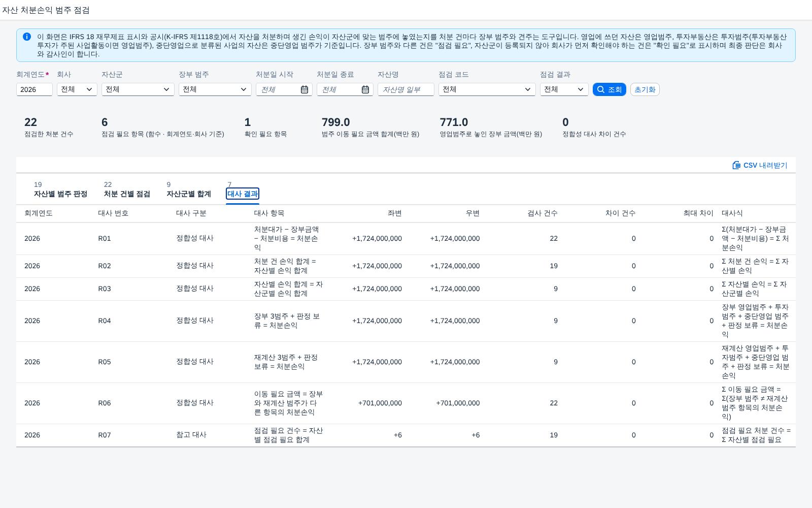Click 참고 대사 in row R07
The height and width of the screenshot is (508, 812).
click(191, 435)
